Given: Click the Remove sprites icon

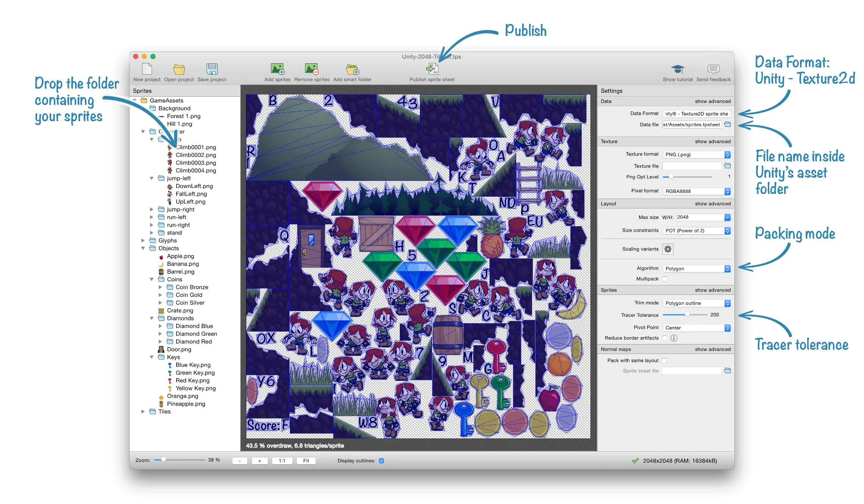Looking at the screenshot, I should pos(312,69).
